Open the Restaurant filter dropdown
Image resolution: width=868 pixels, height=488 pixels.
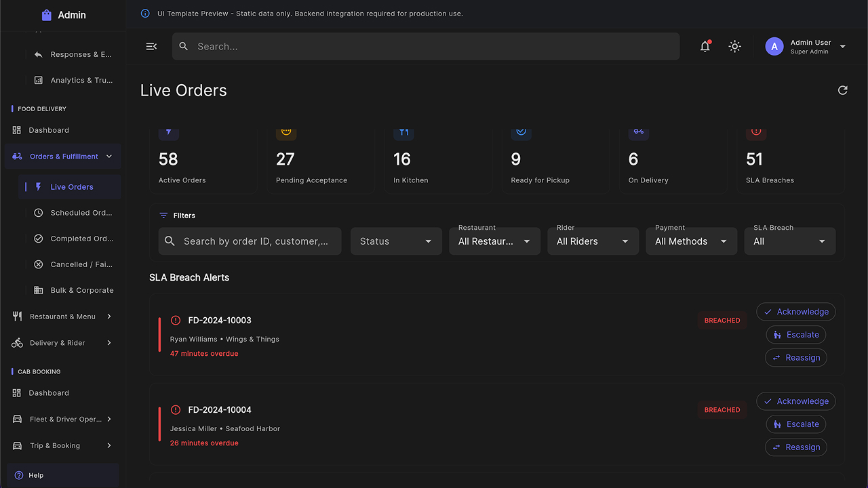point(494,241)
